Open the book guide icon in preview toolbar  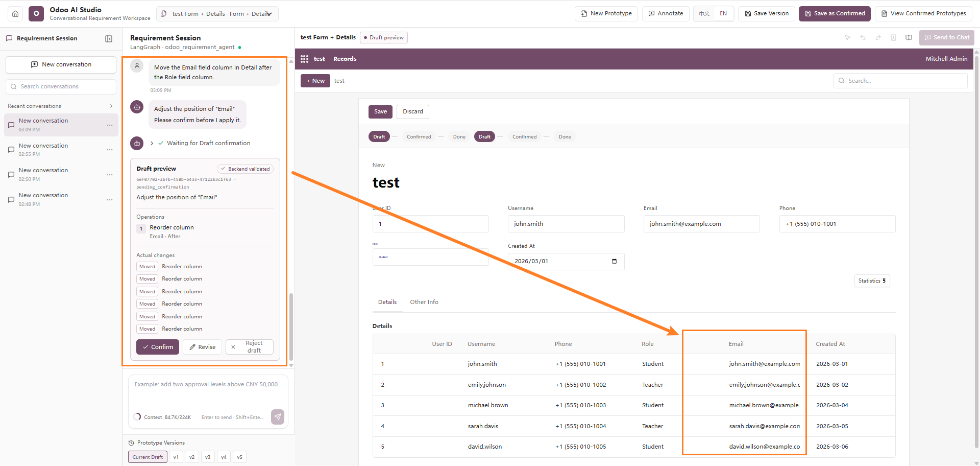click(x=909, y=38)
